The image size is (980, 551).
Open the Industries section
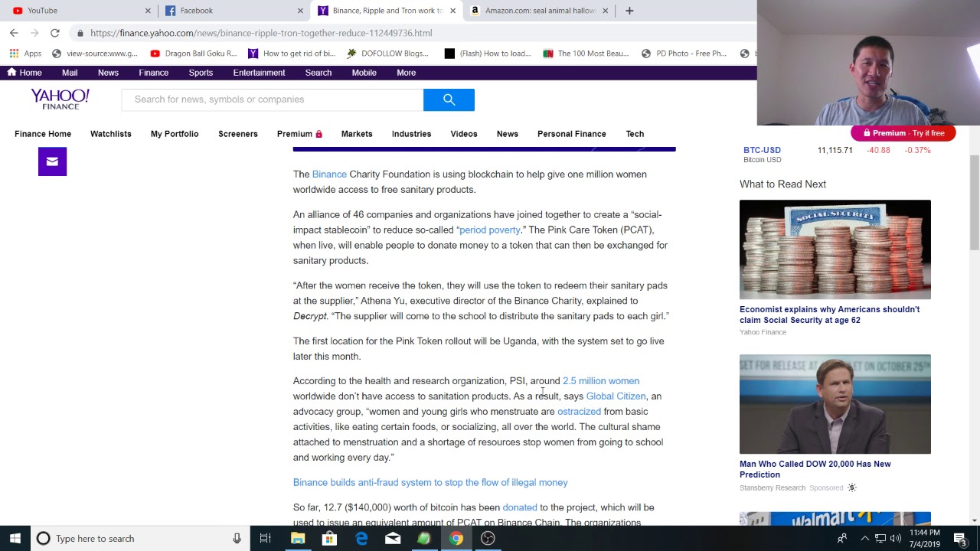[x=411, y=134]
